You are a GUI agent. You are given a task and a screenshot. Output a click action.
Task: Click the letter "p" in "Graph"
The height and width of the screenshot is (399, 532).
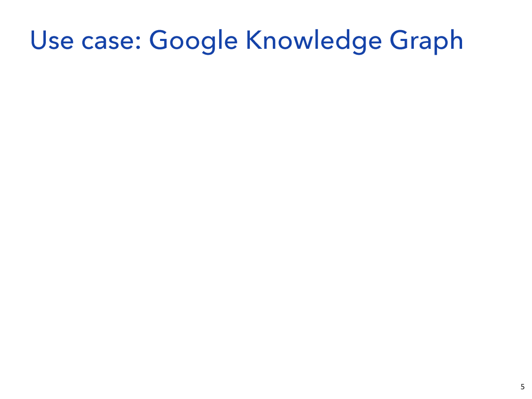(440, 44)
